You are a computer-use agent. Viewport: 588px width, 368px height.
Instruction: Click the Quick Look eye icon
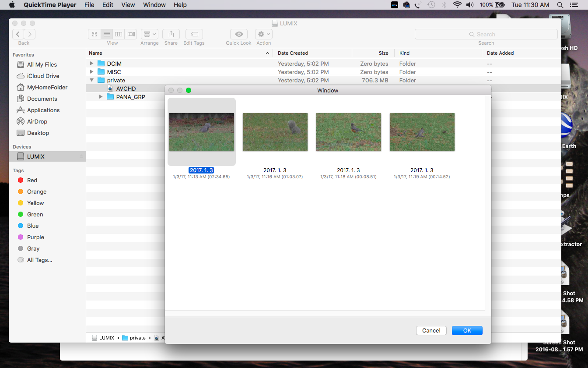coord(239,34)
